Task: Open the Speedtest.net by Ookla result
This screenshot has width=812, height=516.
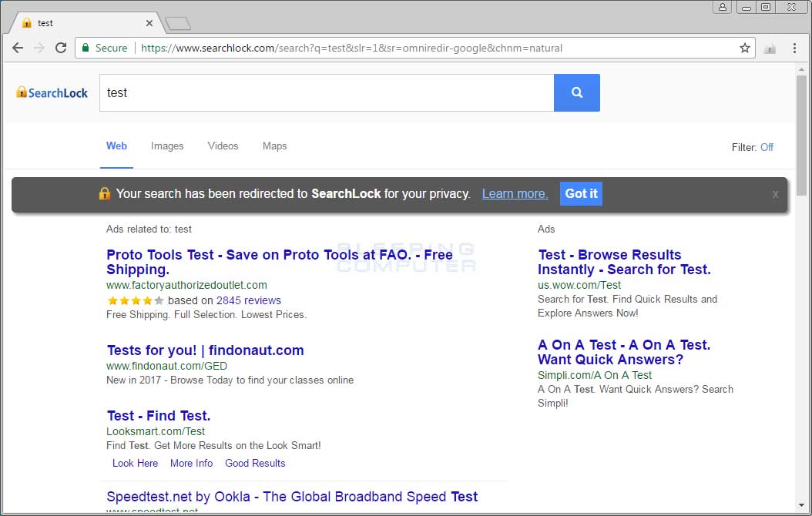Action: (292, 497)
